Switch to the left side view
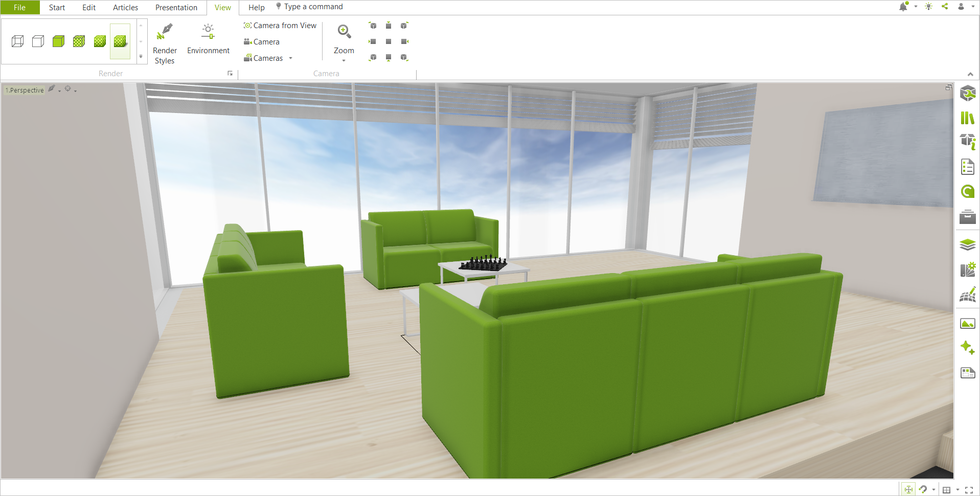980x496 pixels. (373, 41)
